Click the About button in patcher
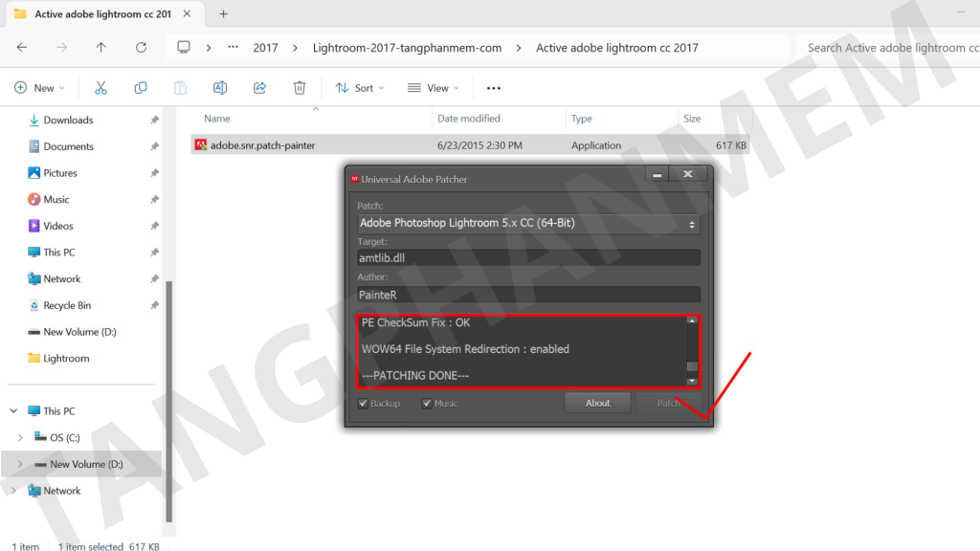The height and width of the screenshot is (551, 980). (x=597, y=403)
